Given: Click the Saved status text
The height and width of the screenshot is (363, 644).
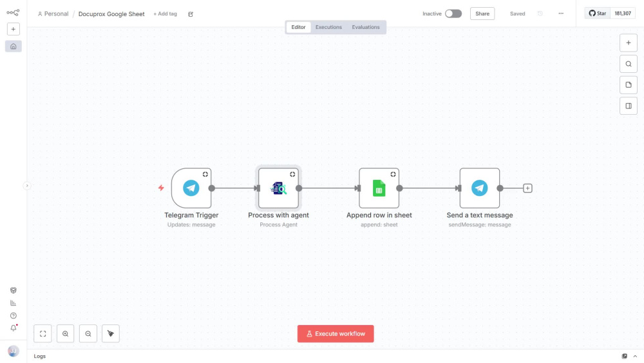Looking at the screenshot, I should pyautogui.click(x=518, y=14).
